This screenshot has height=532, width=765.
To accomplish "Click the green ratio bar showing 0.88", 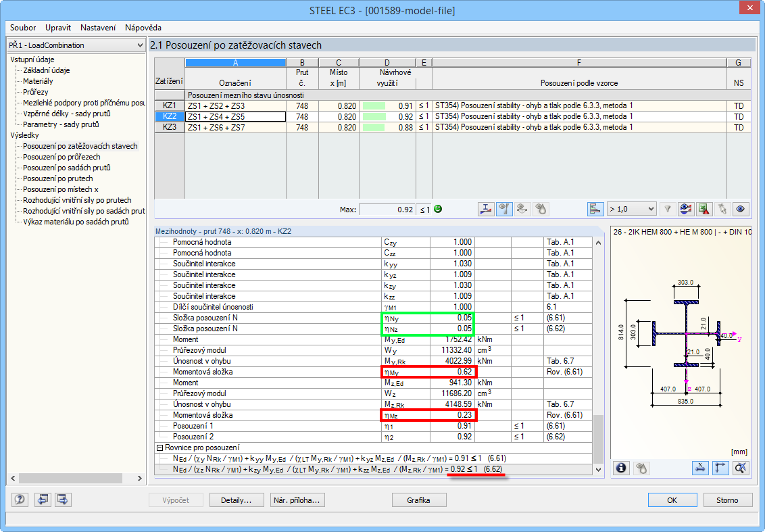I will [x=373, y=127].
